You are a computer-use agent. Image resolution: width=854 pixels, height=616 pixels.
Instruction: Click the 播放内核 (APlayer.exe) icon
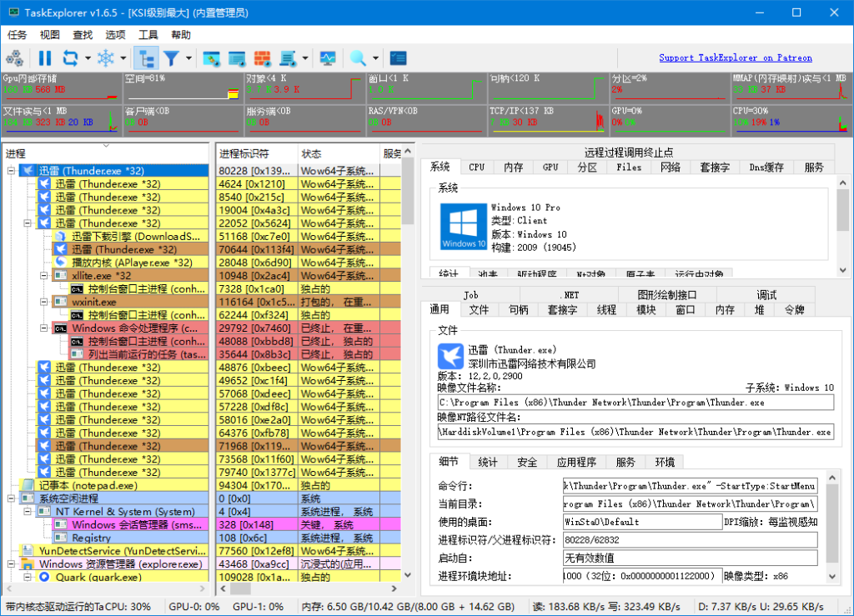tap(60, 263)
